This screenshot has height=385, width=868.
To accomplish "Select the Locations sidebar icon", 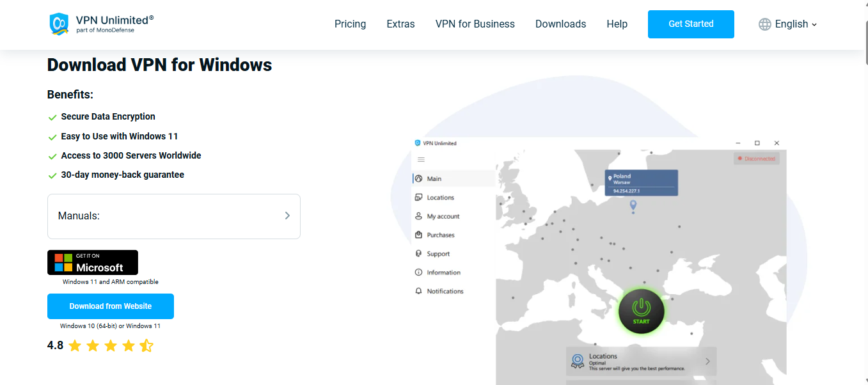I will click(x=419, y=198).
